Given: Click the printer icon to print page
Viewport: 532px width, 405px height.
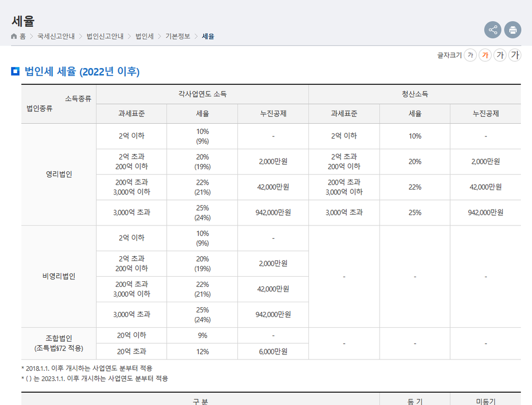Looking at the screenshot, I should (513, 30).
